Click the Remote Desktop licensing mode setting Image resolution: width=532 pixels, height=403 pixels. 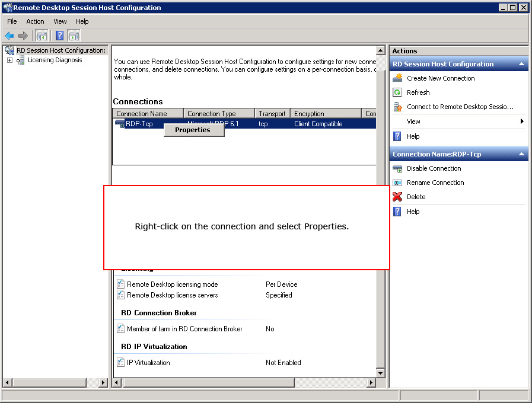pyautogui.click(x=173, y=284)
